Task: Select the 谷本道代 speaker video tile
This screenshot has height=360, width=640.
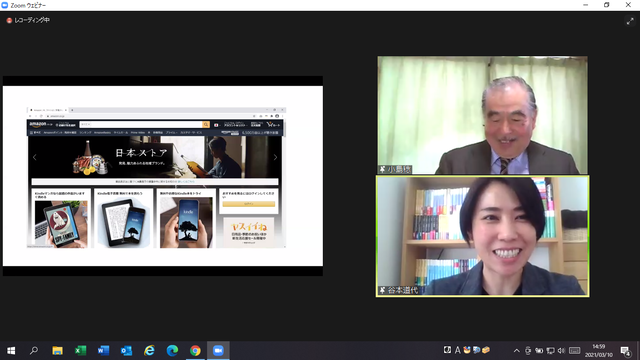Action: [482, 236]
